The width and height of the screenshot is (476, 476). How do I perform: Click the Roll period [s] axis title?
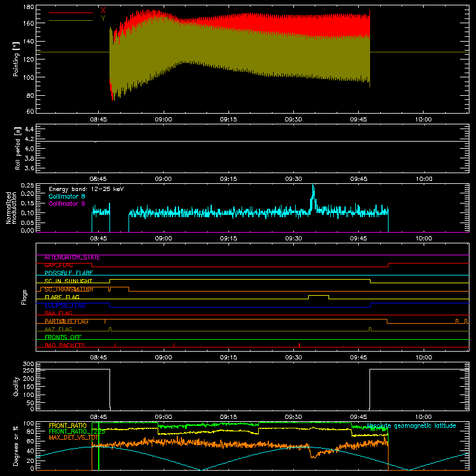pyautogui.click(x=17, y=148)
